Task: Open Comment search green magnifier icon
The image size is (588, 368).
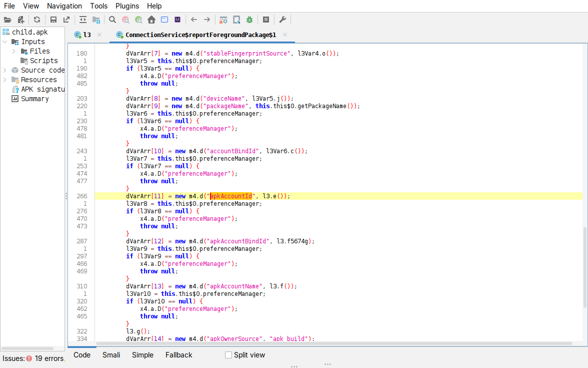Action: pos(139,20)
